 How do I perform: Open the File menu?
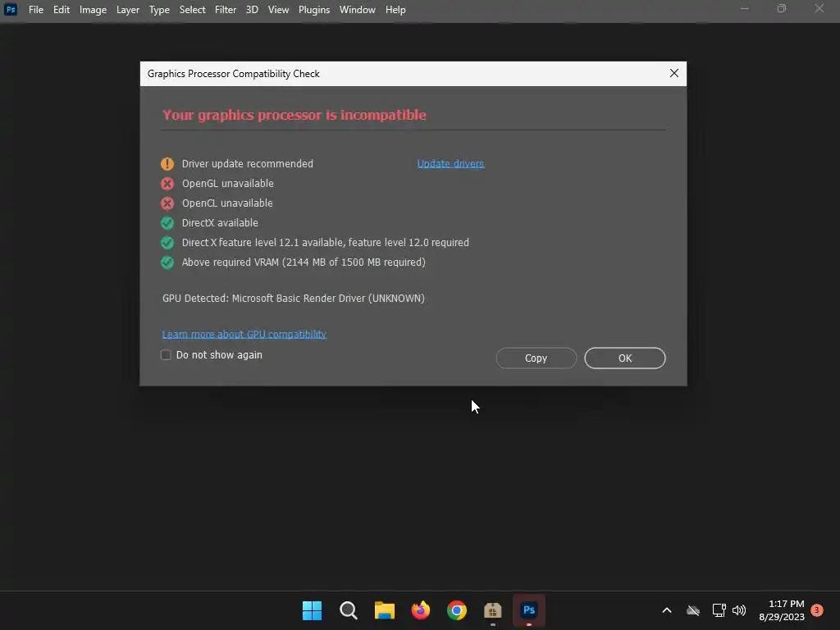coord(36,10)
